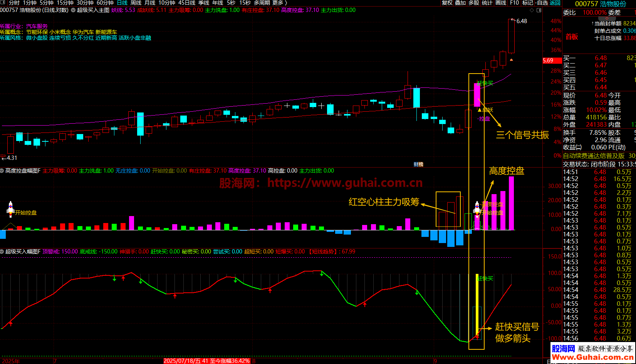Switch to the 1分钟 period tab
Screen dimensions: 636x364
[x=30, y=3]
